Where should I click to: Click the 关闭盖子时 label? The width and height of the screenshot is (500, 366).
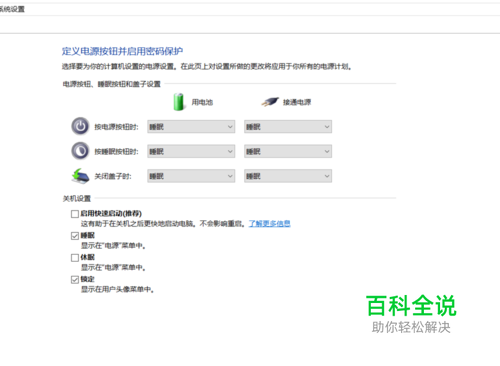click(x=113, y=176)
